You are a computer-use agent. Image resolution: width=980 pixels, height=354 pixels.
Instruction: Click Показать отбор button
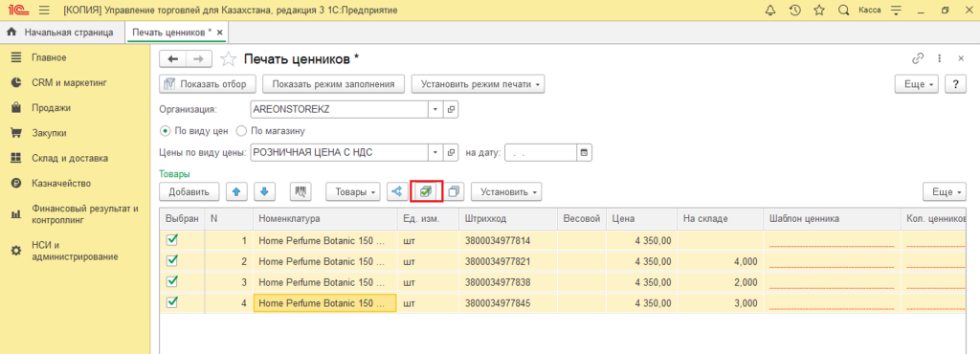point(208,84)
